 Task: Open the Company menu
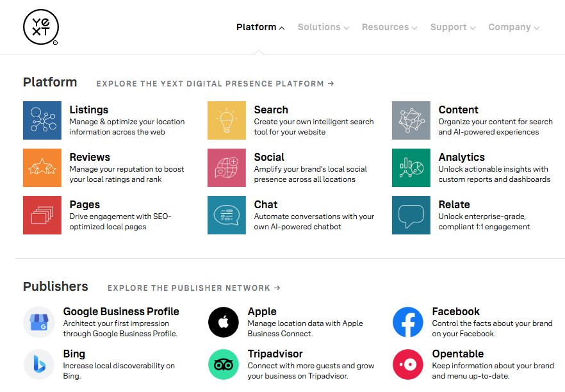click(514, 28)
